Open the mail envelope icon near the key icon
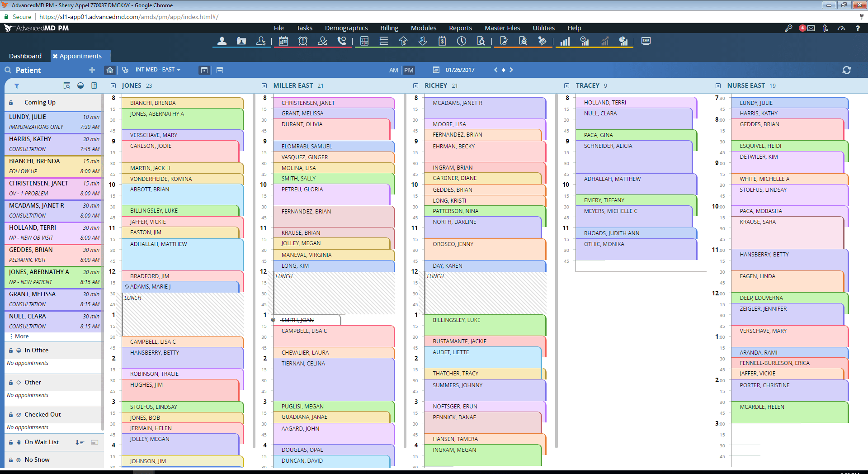The image size is (868, 474). pyautogui.click(x=811, y=28)
